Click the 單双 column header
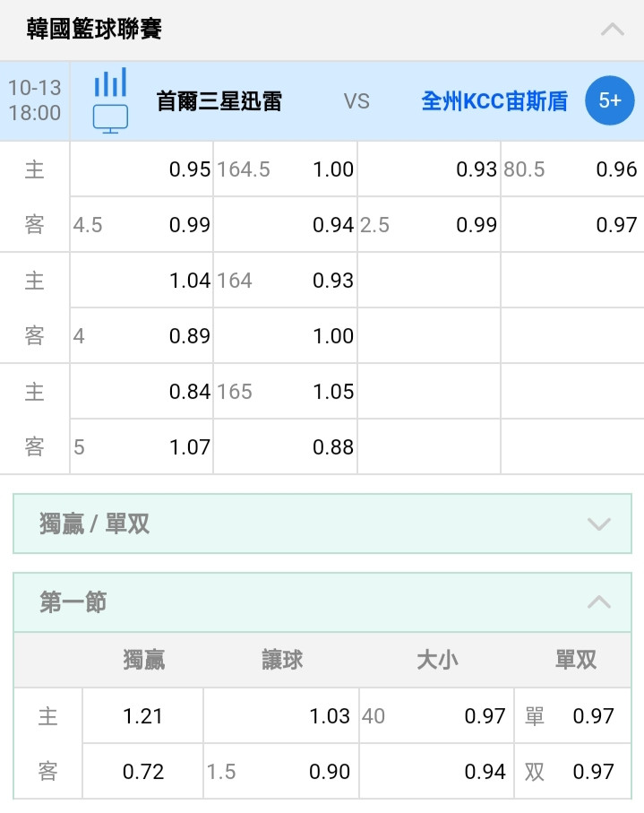 (x=576, y=660)
